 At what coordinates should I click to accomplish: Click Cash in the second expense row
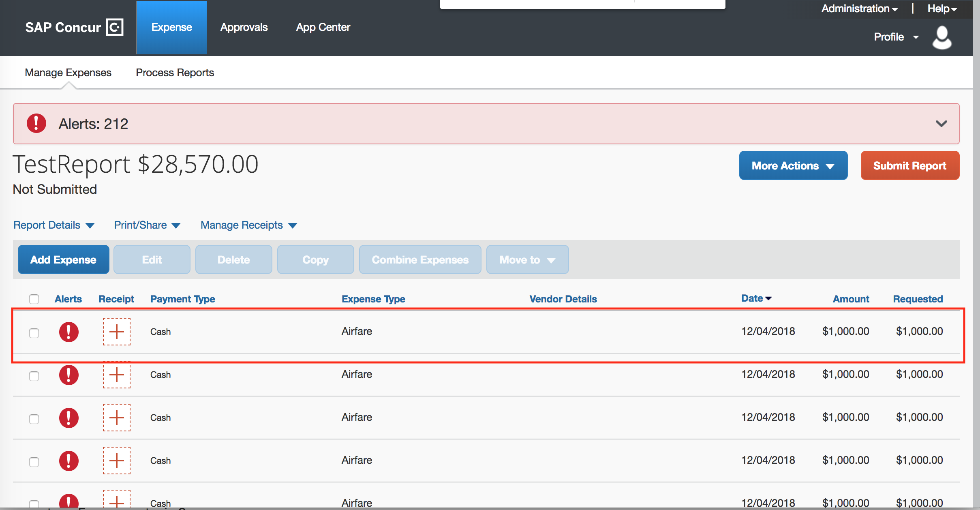tap(160, 375)
